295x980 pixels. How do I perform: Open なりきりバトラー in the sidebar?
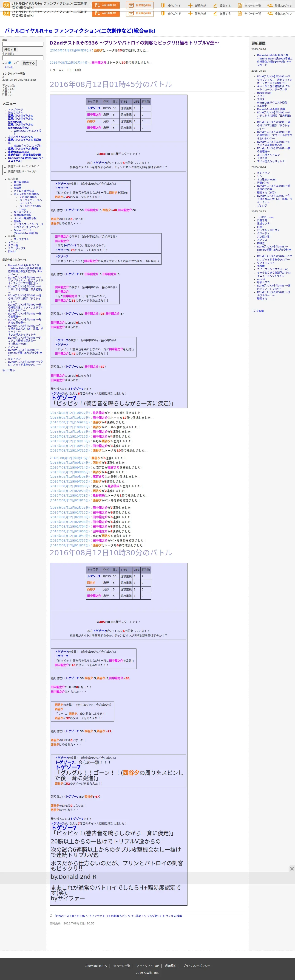pos(24,212)
